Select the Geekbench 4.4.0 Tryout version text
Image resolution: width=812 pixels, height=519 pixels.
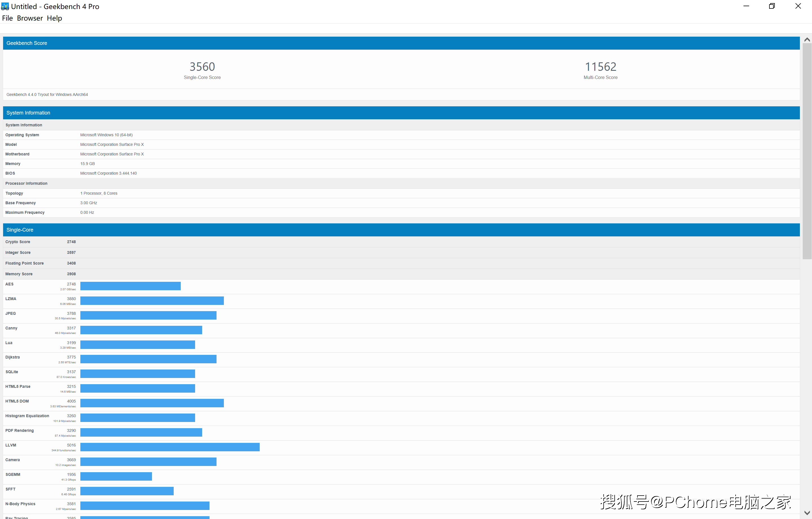[47, 94]
